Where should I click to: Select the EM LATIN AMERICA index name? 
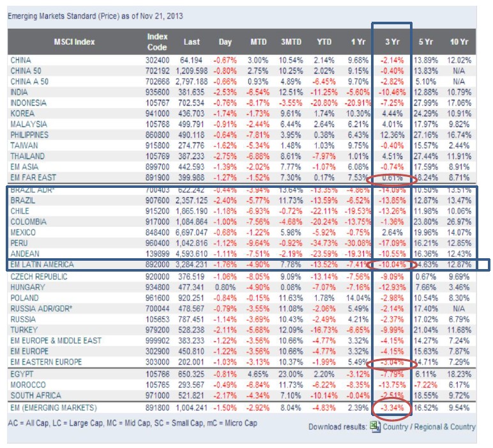click(x=42, y=265)
